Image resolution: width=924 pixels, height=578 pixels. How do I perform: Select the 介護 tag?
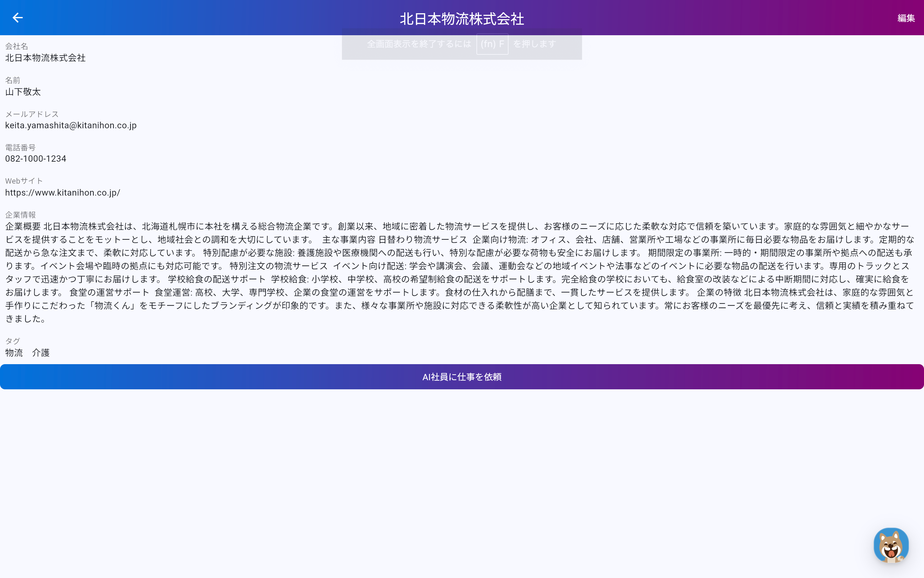tap(41, 353)
